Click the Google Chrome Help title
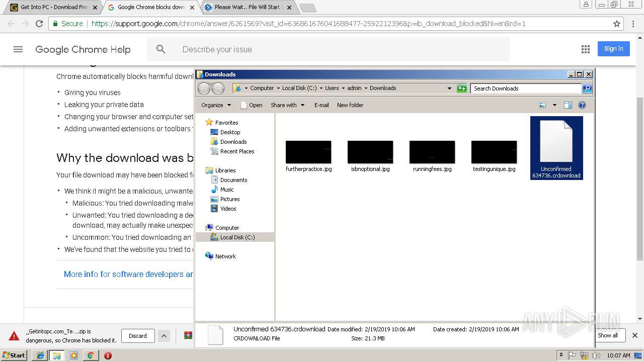This screenshot has width=644, height=362. pyautogui.click(x=83, y=49)
